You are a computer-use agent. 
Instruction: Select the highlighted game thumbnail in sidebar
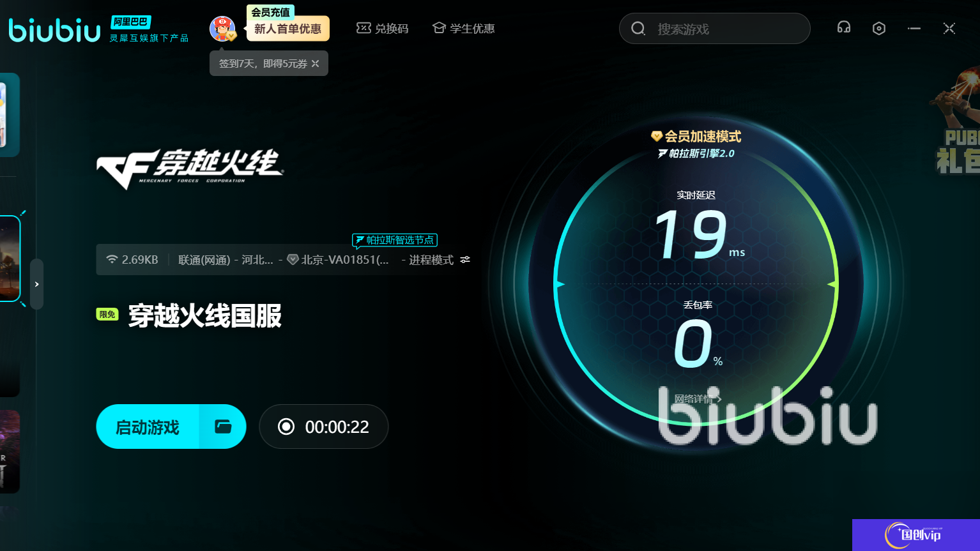[x=10, y=259]
